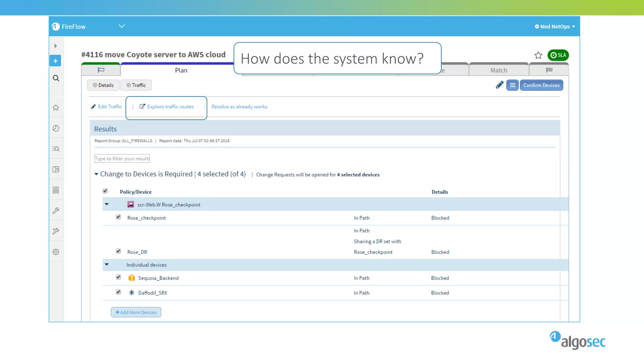Open the FireFlow application dropdown chevron
The width and height of the screenshot is (644, 362).
(x=122, y=26)
